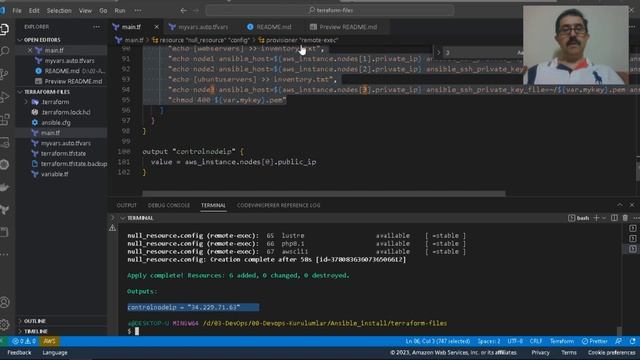Close the bottom panel

(x=632, y=205)
